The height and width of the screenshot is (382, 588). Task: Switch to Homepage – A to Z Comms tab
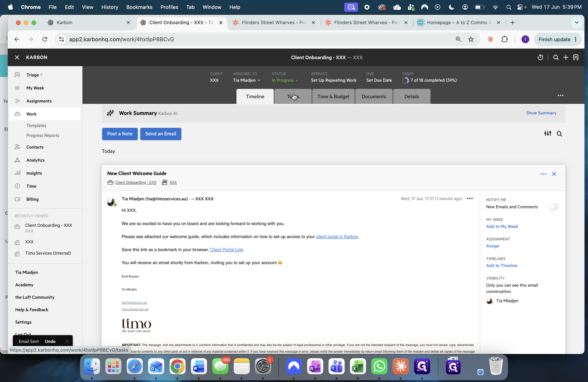click(459, 23)
